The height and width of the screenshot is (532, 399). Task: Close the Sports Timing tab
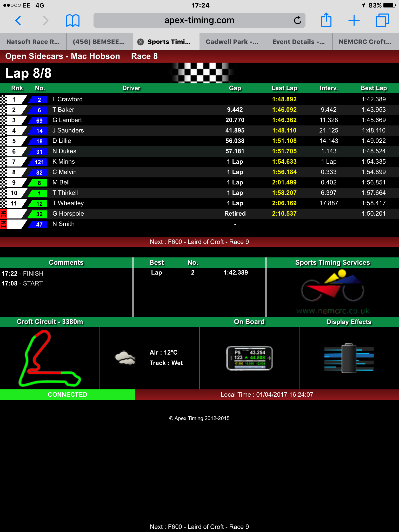tap(141, 42)
